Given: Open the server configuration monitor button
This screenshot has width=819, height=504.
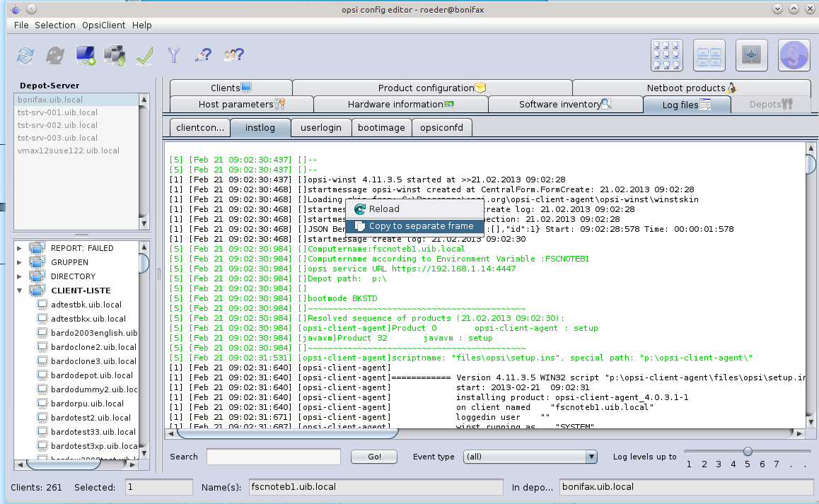Looking at the screenshot, I should (751, 55).
